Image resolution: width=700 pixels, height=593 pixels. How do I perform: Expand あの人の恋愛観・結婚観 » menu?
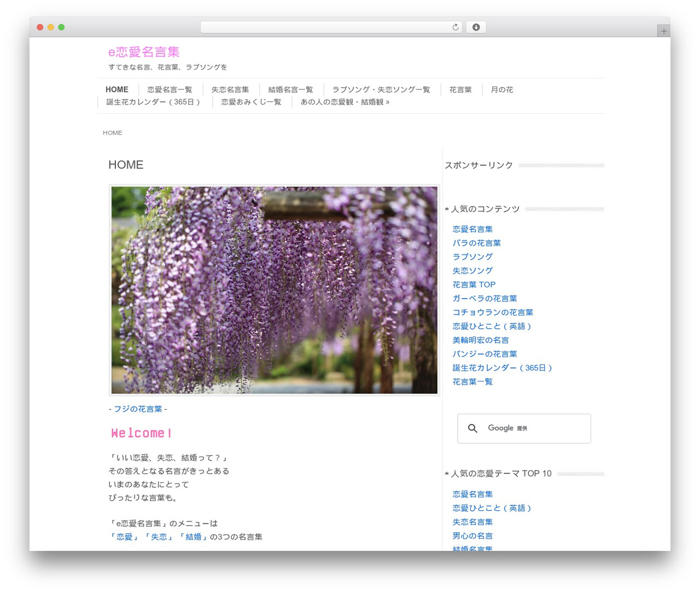[345, 102]
